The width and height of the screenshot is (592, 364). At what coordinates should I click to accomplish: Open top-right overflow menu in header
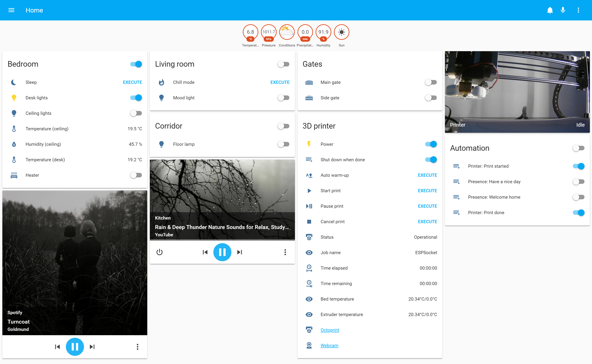point(578,10)
